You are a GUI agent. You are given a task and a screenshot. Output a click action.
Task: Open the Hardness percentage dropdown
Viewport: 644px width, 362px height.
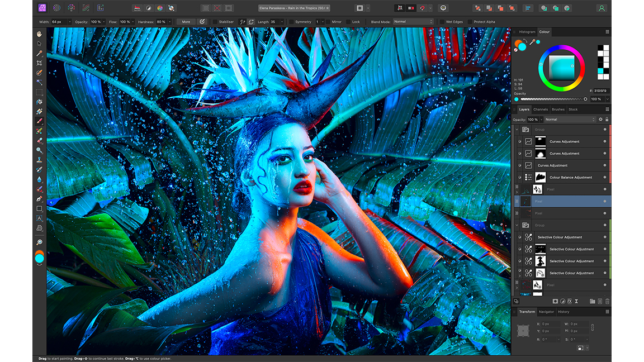coord(169,22)
